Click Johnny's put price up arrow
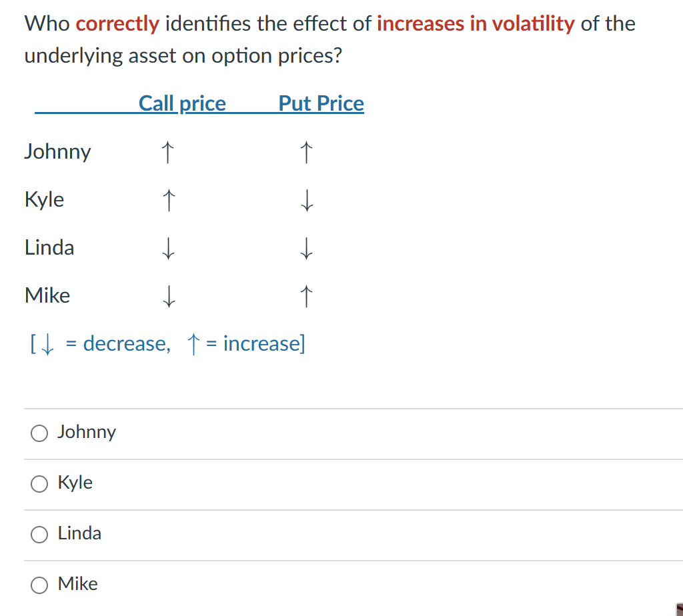The image size is (683, 616). pyautogui.click(x=305, y=152)
